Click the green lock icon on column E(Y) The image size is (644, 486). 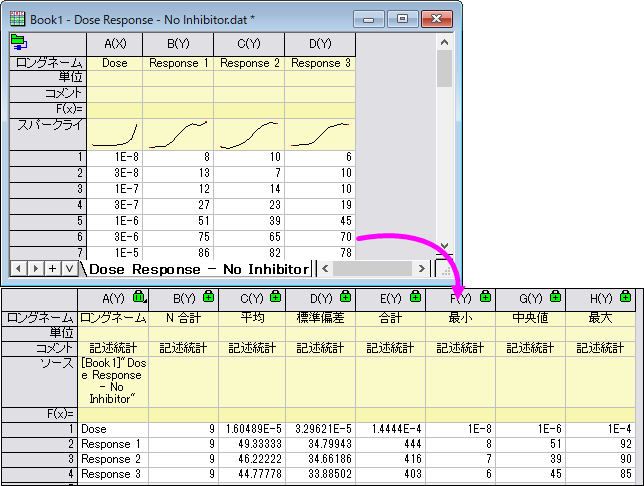(x=416, y=296)
